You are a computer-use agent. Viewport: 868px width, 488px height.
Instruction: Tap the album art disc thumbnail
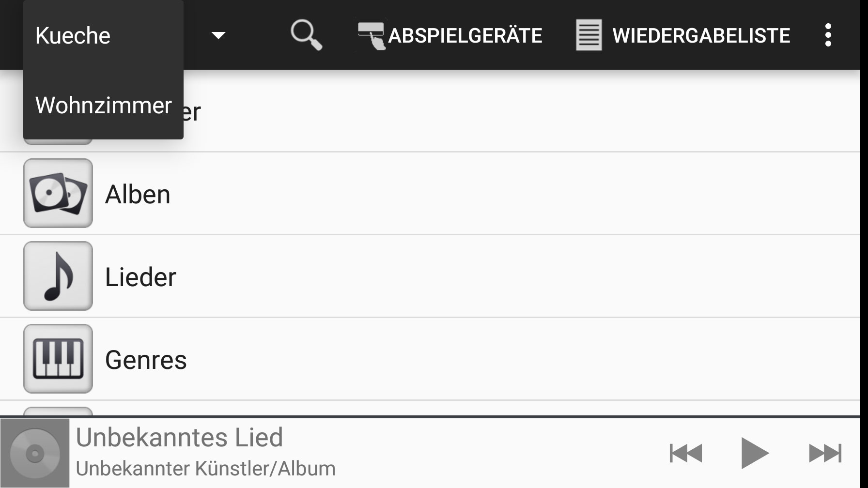click(35, 453)
